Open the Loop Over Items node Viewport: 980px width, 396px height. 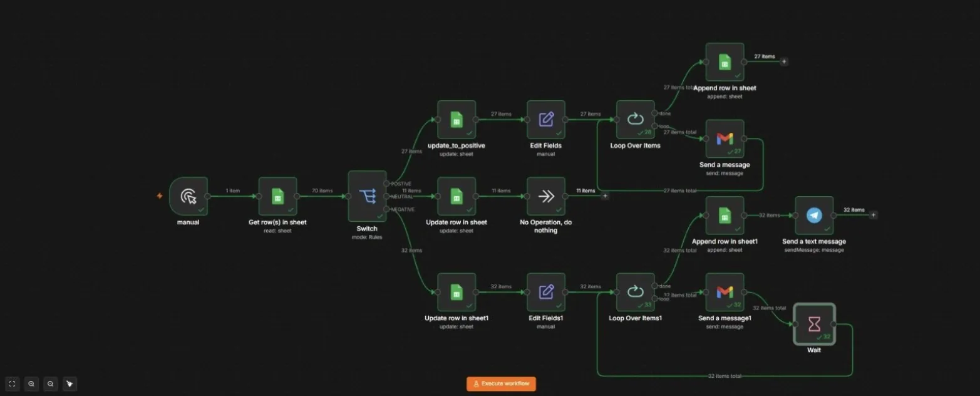pyautogui.click(x=636, y=119)
